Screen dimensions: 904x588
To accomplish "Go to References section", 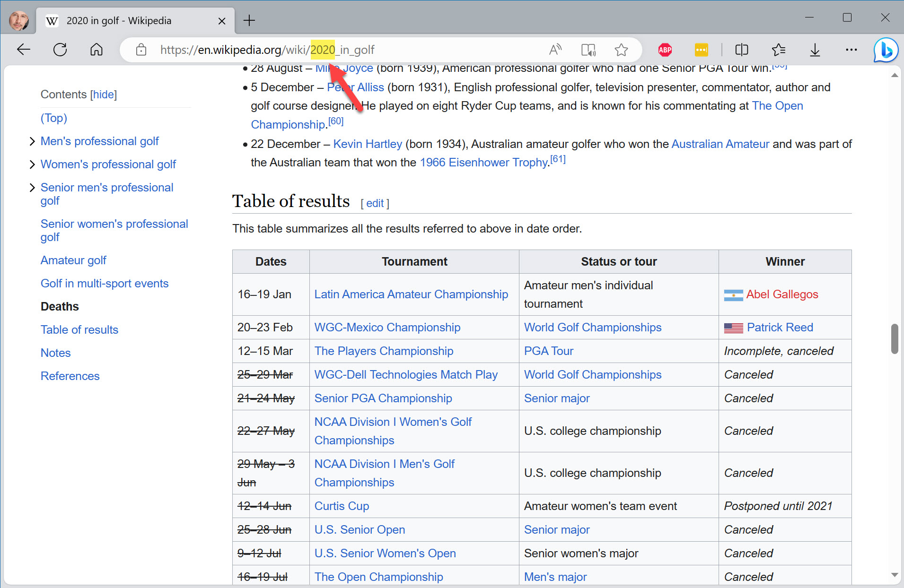I will point(70,376).
